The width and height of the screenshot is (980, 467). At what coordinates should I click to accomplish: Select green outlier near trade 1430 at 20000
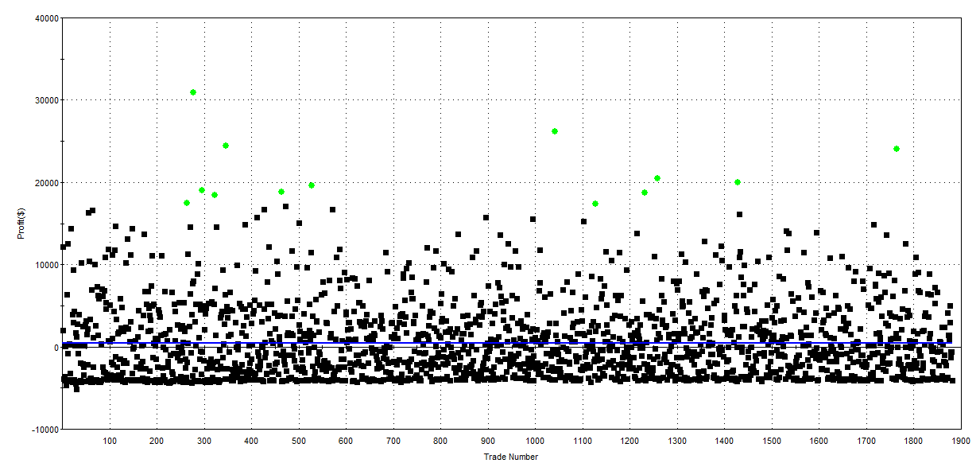tap(738, 182)
